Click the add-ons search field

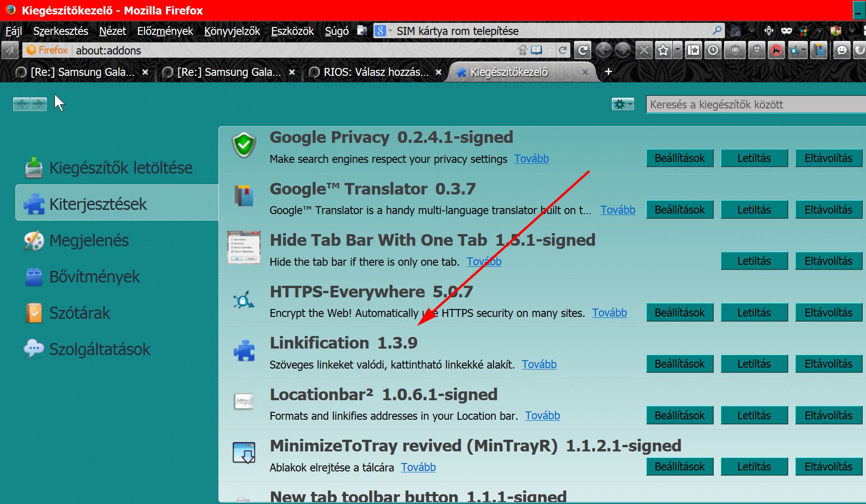coord(756,104)
